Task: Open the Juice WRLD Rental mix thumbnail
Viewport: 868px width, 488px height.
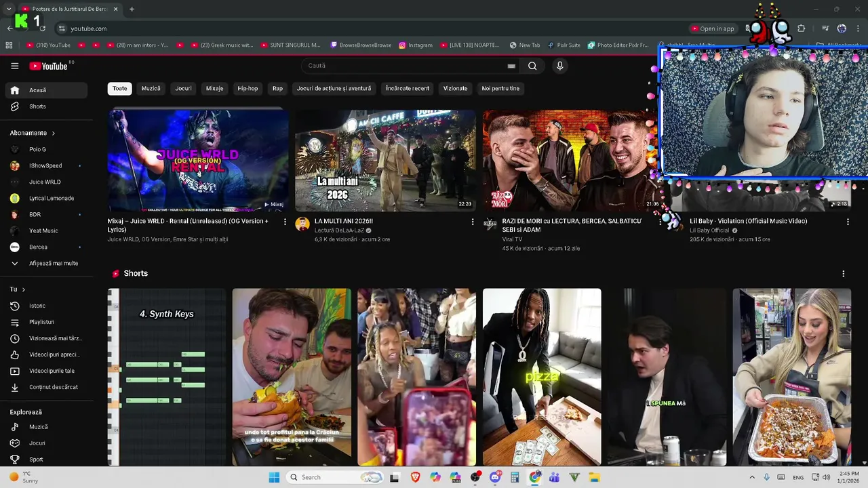Action: click(198, 161)
